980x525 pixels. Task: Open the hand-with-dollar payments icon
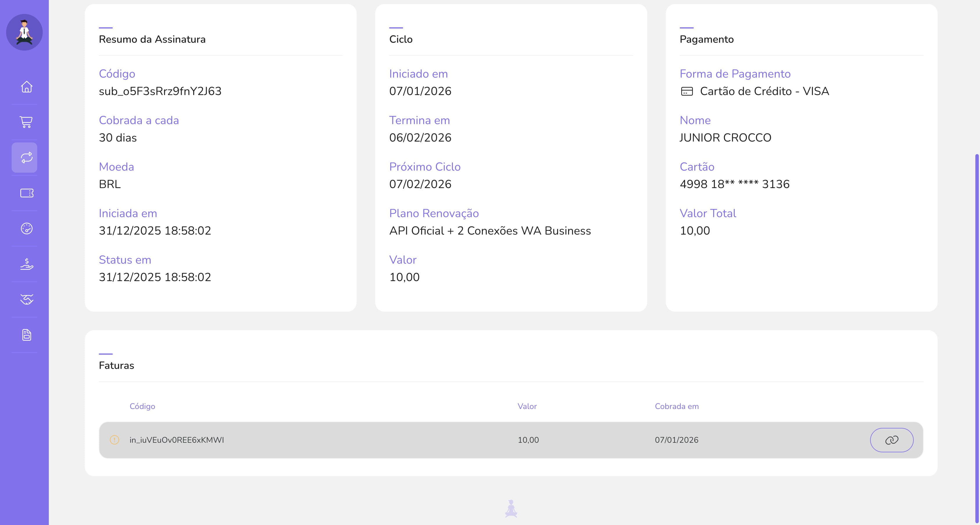pos(26,264)
